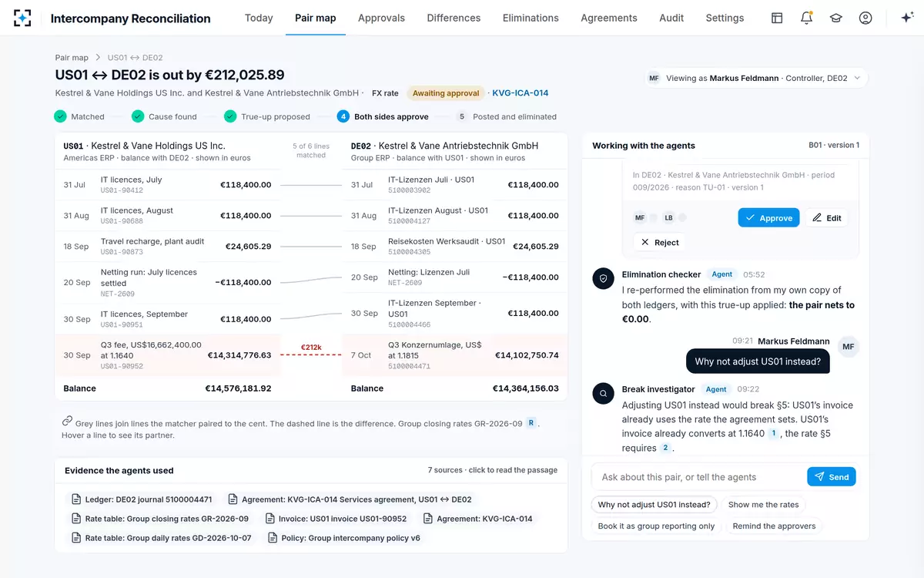924x578 pixels.
Task: Approve the proposed true-up
Action: (768, 218)
